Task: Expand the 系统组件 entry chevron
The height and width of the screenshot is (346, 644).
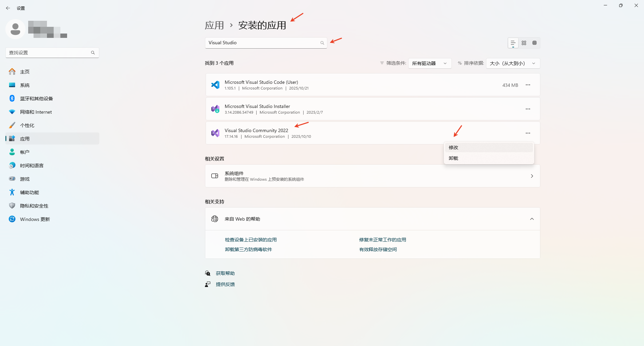Action: (532, 176)
